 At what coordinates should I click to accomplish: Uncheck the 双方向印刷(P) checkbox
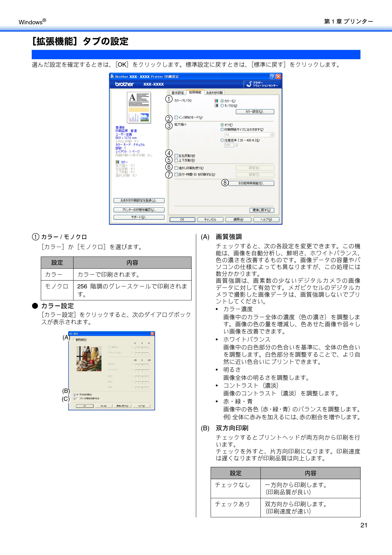click(x=78, y=394)
